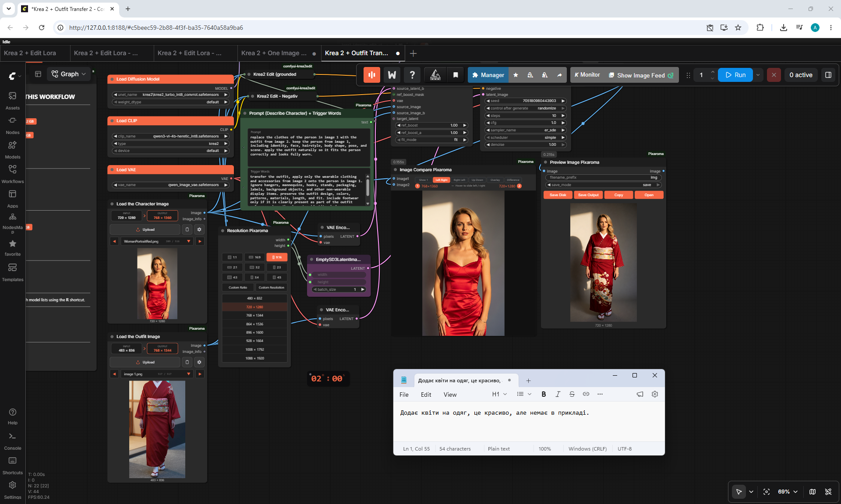The height and width of the screenshot is (504, 841).
Task: Switch to the Krea 2 + One Image workflow tab
Action: [x=279, y=53]
